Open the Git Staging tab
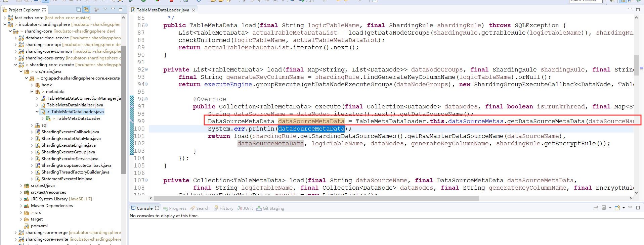644x245 pixels. 270,208
